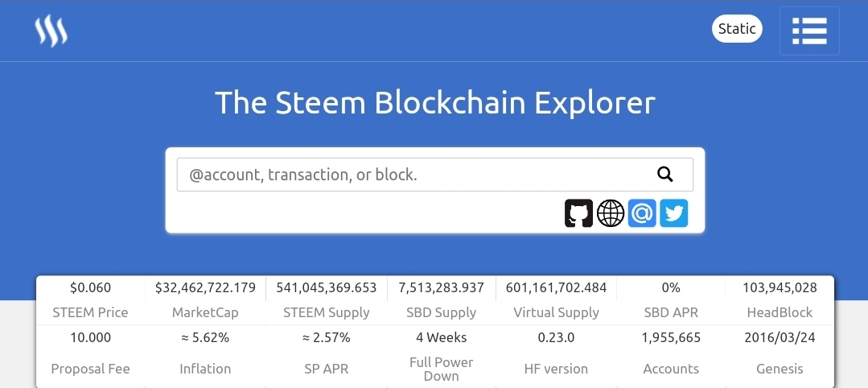Open the HeadBlock number 103,945,028
868x388 pixels.
point(780,287)
